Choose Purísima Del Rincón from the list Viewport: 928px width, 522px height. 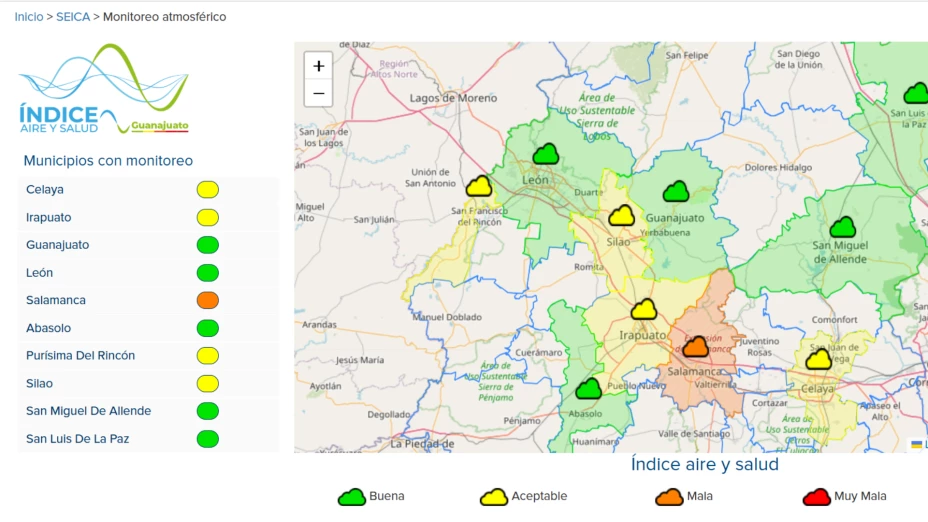pos(80,356)
